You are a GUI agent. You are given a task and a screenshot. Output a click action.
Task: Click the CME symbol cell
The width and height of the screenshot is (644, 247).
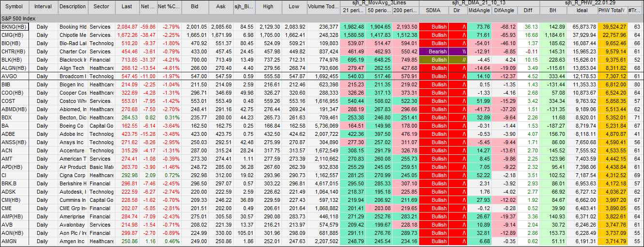tap(15, 208)
